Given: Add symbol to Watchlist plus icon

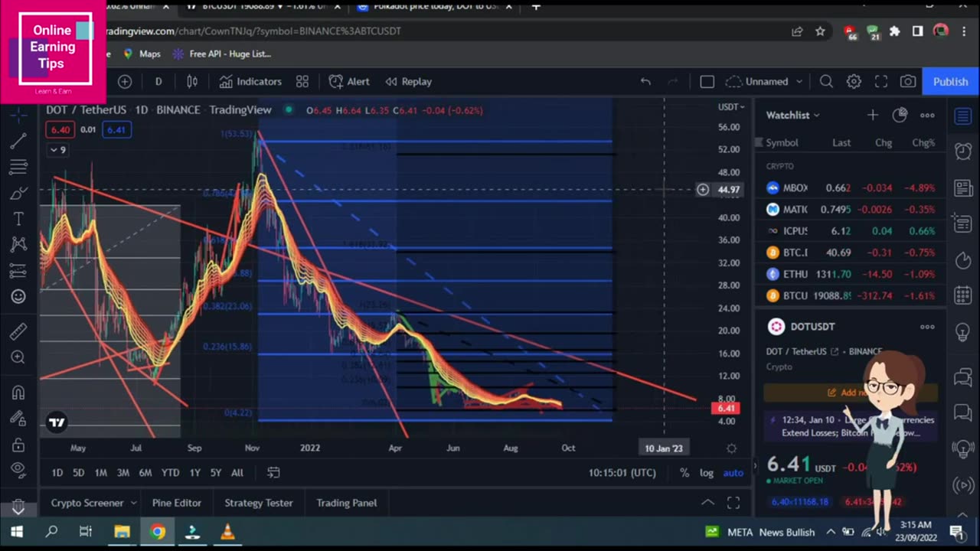Looking at the screenshot, I should point(873,115).
